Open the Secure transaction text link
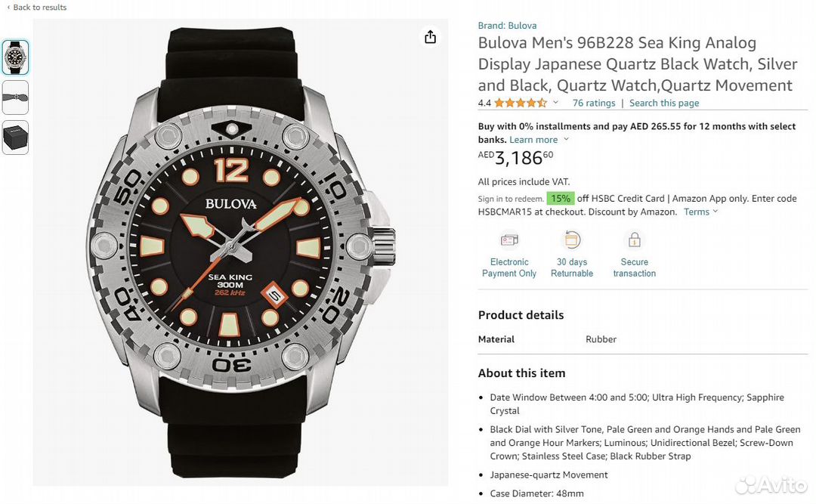 click(634, 267)
